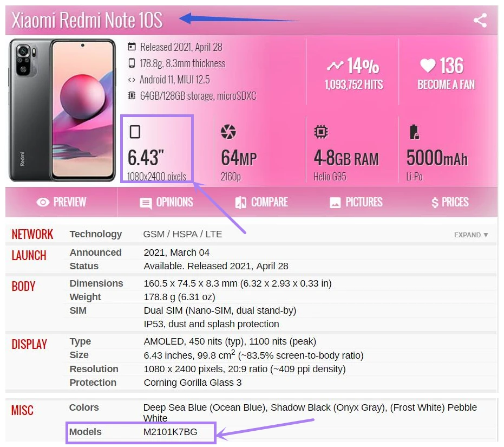
Task: Click the 2021, March 04 announced date
Action: point(176,252)
